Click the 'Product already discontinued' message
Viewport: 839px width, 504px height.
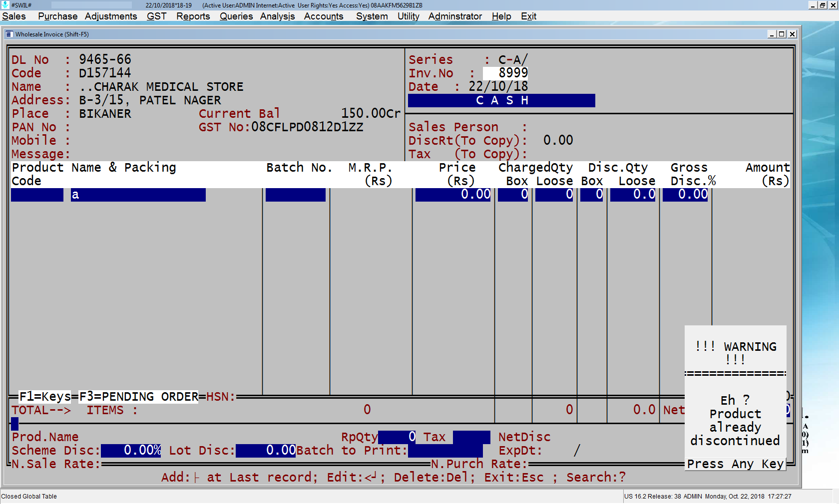[735, 427]
